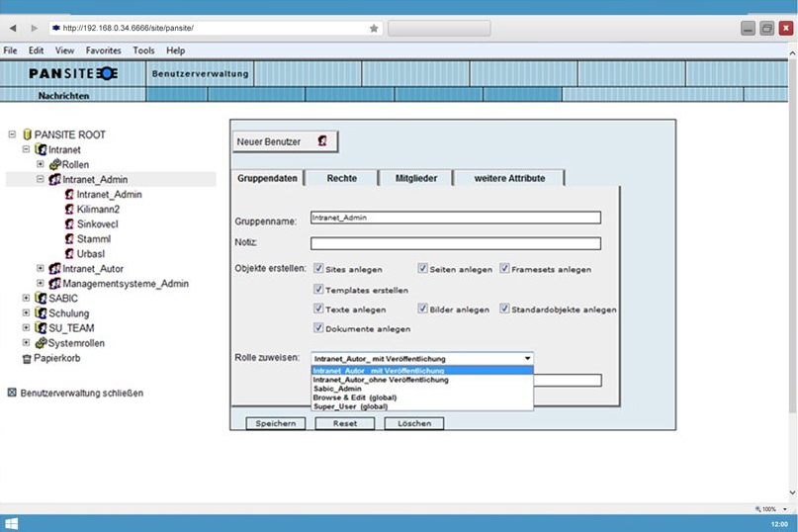Image resolution: width=798 pixels, height=532 pixels.
Task: Uncheck Templates erstellen checkbox
Action: coord(318,289)
